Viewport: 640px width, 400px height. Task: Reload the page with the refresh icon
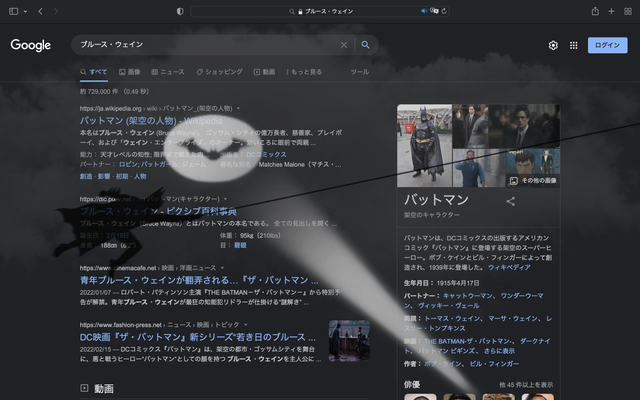[444, 11]
